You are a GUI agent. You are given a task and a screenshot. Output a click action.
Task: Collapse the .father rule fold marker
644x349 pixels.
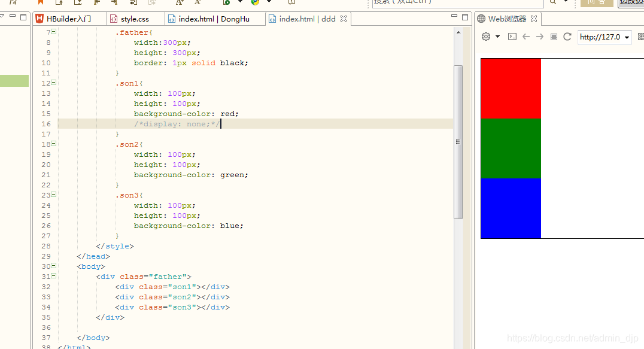coord(54,32)
